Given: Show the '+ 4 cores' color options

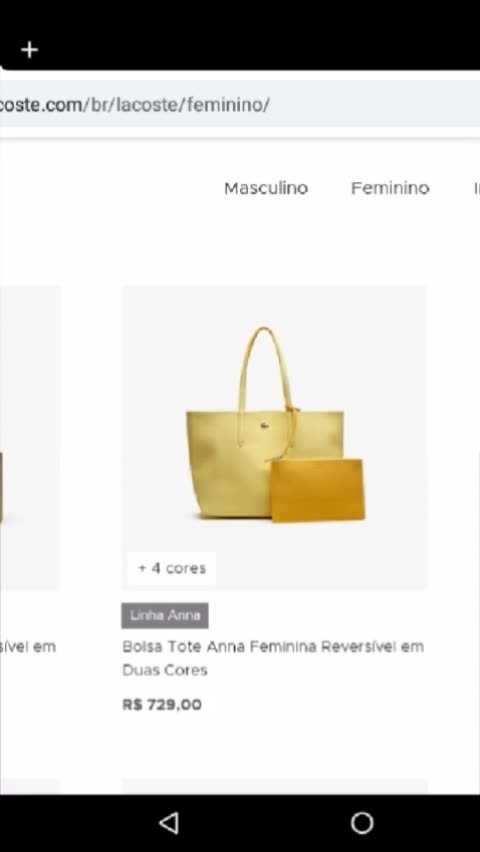Looking at the screenshot, I should pos(172,568).
